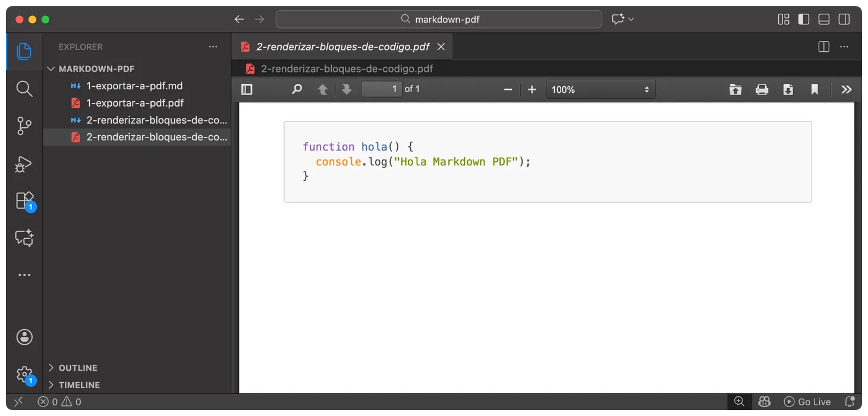Click the PDF find magnifier icon
This screenshot has height=416, width=868.
(297, 89)
